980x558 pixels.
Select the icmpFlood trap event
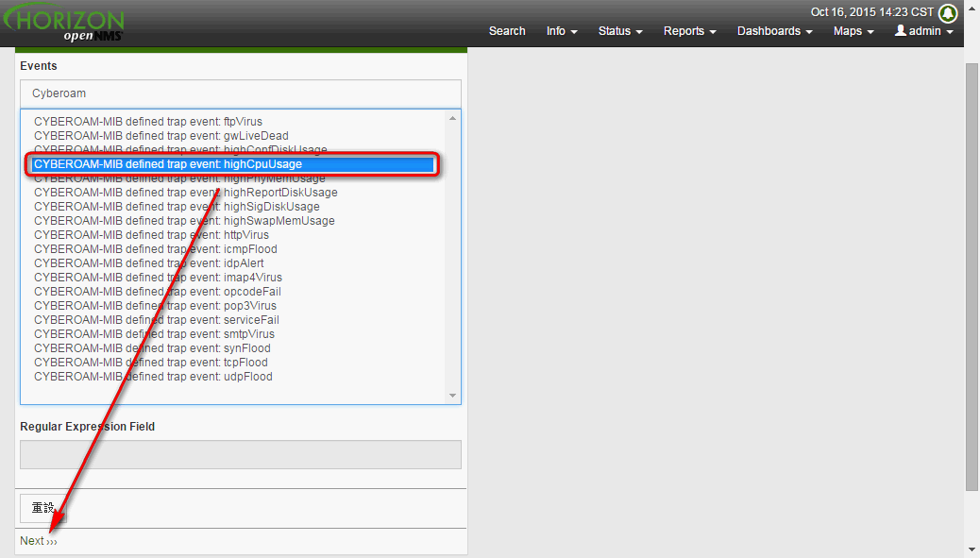click(x=156, y=248)
